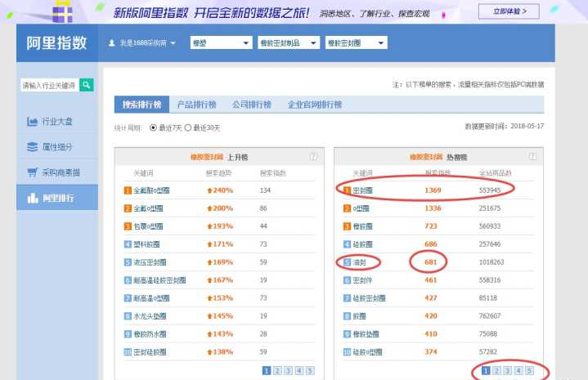Open hot keyword 橡胶垫圈
The image size is (588, 380).
[x=366, y=334]
